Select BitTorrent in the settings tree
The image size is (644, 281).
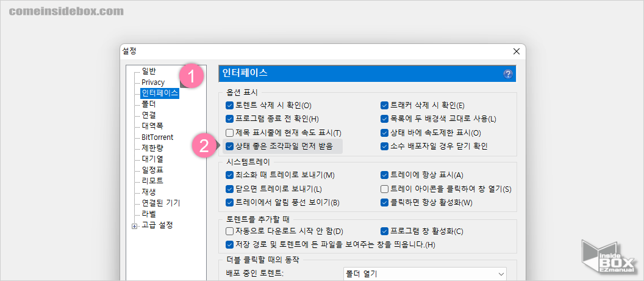tap(157, 137)
